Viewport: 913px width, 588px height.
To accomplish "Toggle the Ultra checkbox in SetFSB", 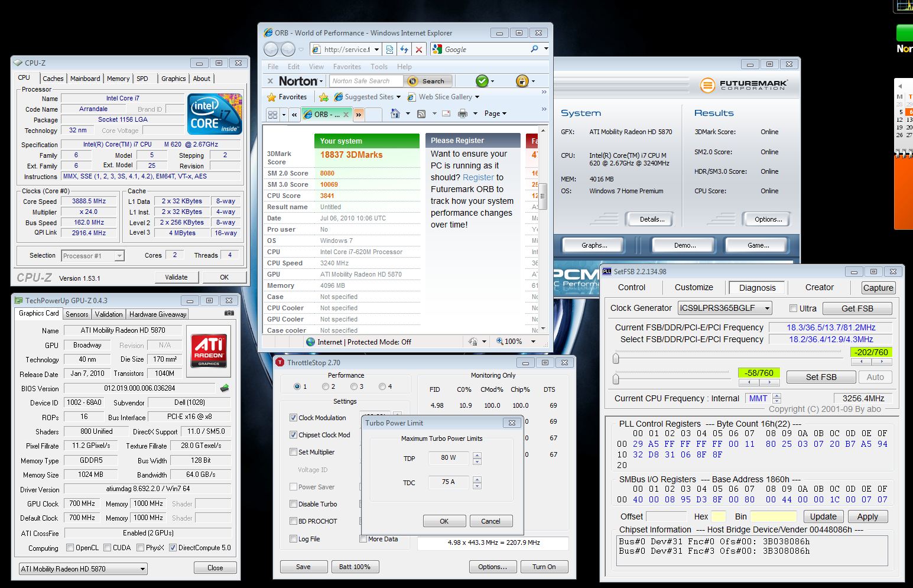I will [794, 308].
